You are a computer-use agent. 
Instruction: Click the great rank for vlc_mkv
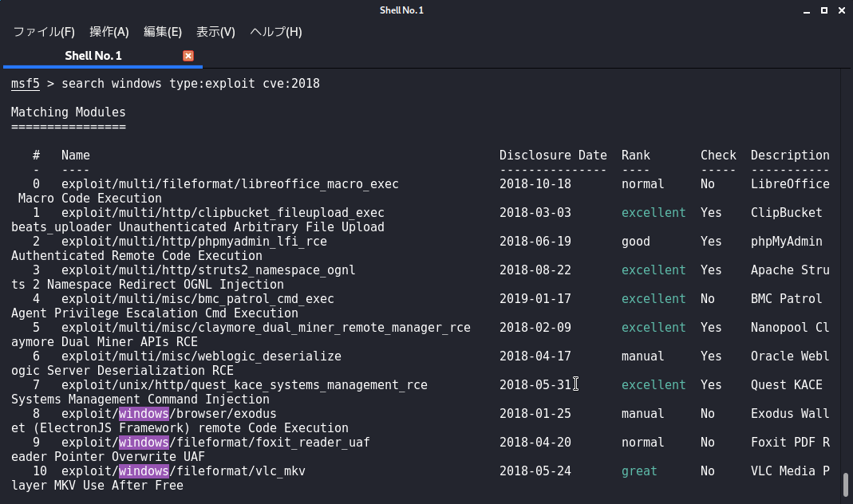point(639,471)
